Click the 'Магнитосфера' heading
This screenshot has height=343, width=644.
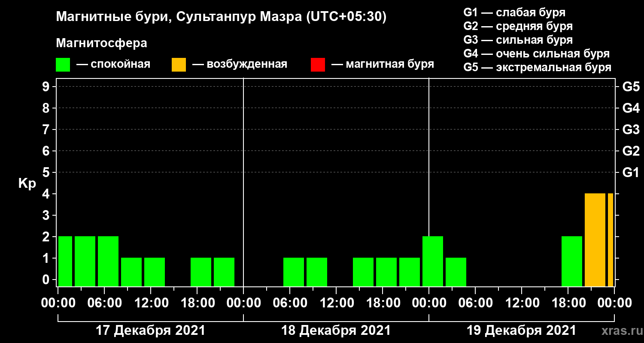point(102,43)
